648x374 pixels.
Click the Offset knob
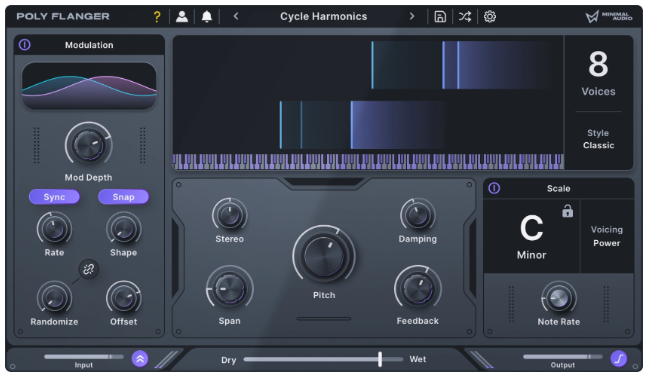pyautogui.click(x=123, y=298)
